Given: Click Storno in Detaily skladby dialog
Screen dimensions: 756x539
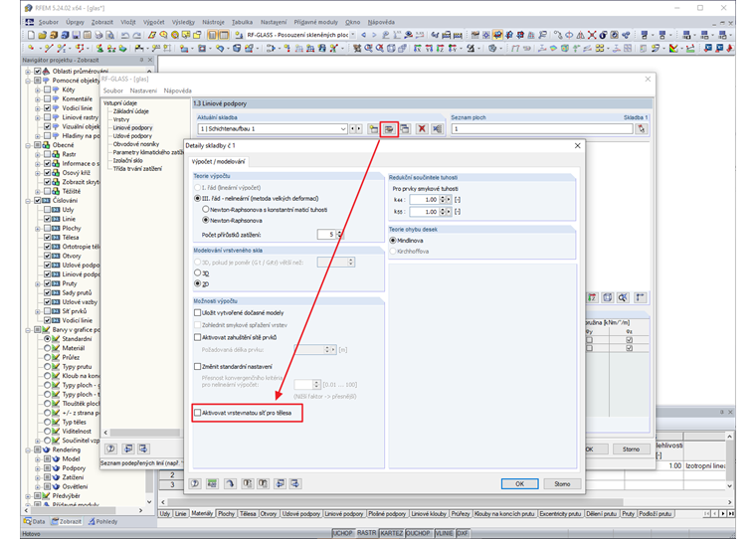Looking at the screenshot, I should [562, 483].
